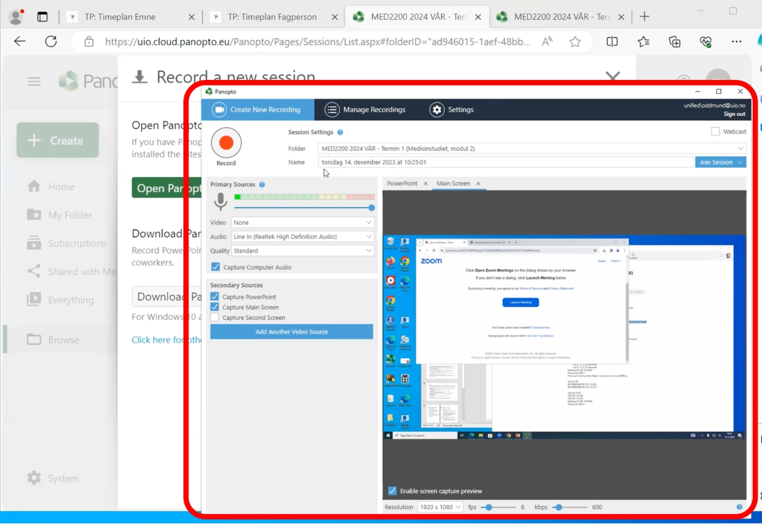Open a new browser tab

(644, 17)
